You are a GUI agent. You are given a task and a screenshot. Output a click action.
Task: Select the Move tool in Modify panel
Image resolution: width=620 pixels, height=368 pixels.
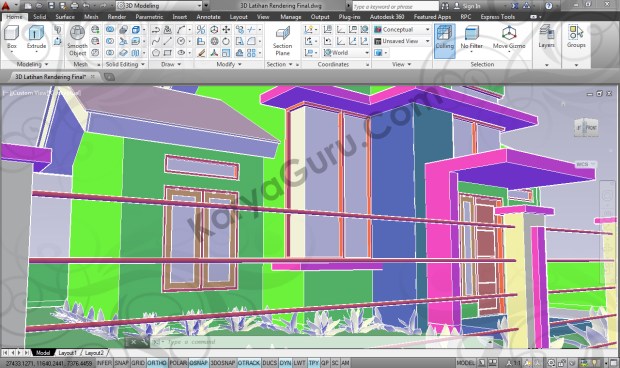tap(226, 30)
